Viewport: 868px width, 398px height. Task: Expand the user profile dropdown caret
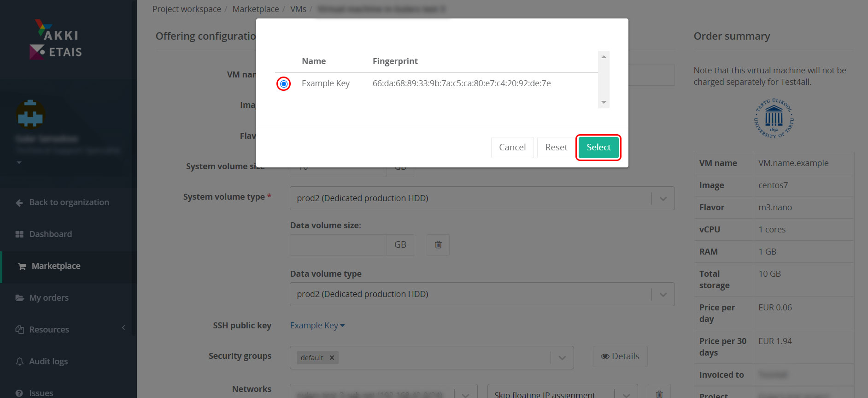pyautogui.click(x=19, y=162)
